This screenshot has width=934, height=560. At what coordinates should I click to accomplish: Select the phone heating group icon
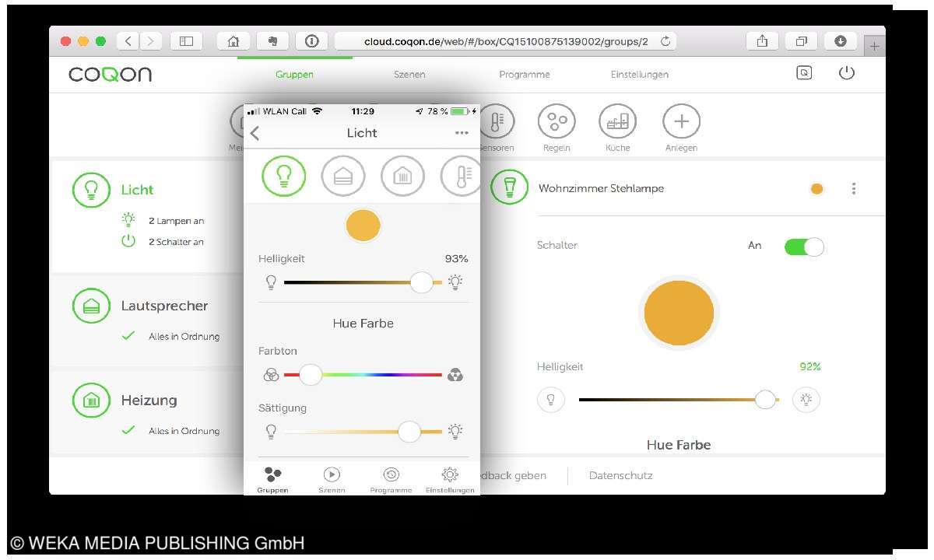pos(402,176)
